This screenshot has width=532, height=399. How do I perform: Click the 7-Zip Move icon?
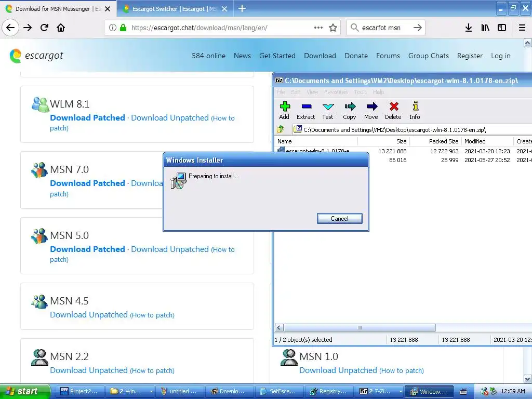point(371,107)
